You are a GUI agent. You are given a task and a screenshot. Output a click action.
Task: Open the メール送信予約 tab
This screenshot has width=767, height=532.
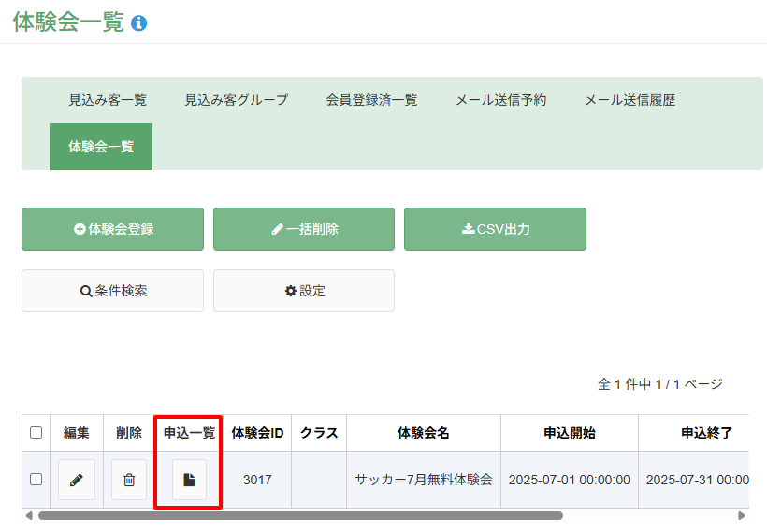(501, 100)
